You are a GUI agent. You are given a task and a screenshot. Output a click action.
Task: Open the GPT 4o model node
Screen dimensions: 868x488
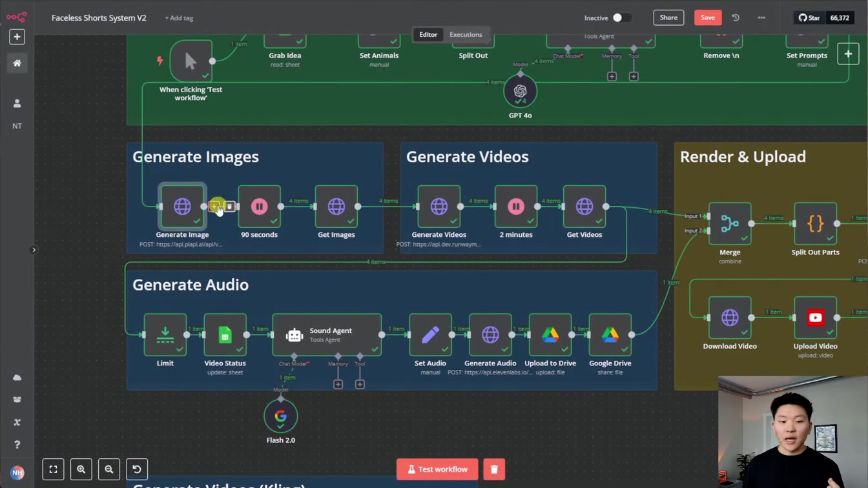pyautogui.click(x=521, y=92)
